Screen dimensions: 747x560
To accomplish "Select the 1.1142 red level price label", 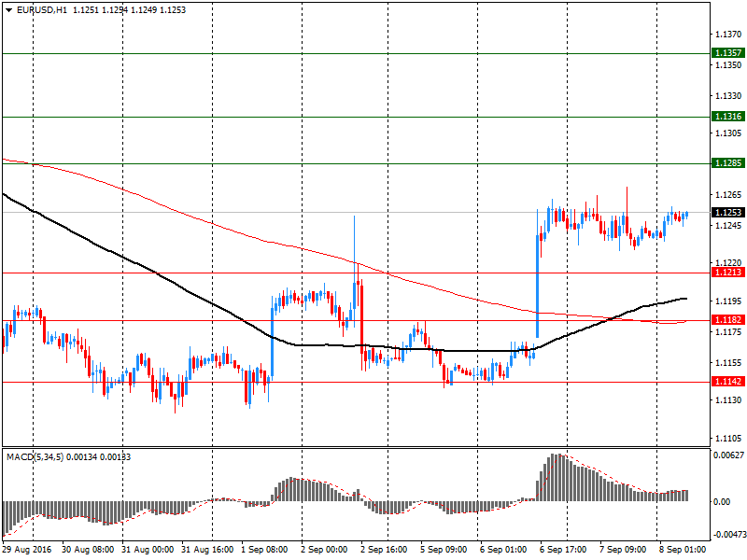I will click(x=728, y=382).
